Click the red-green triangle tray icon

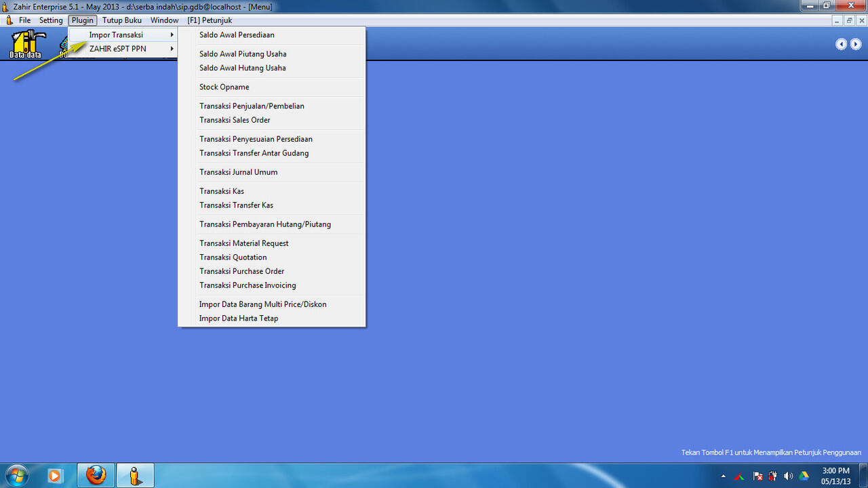tap(741, 476)
